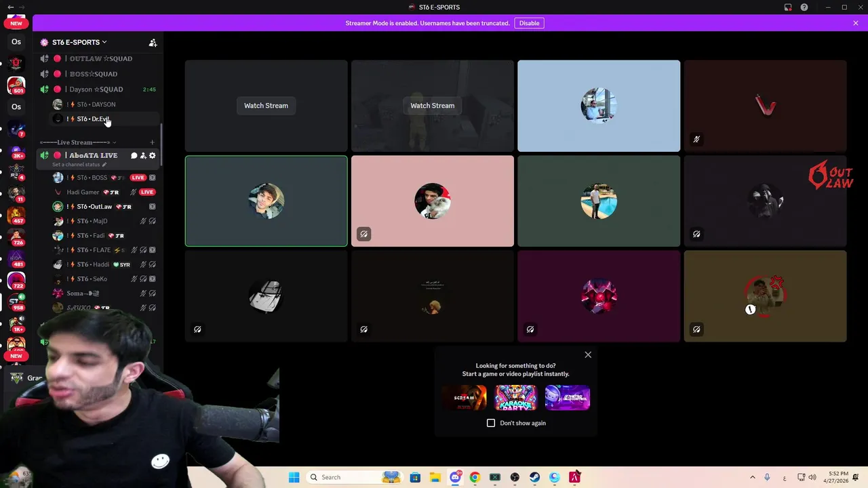
Task: Click the LIVE badge next to Hadi Gamer
Action: point(146,192)
